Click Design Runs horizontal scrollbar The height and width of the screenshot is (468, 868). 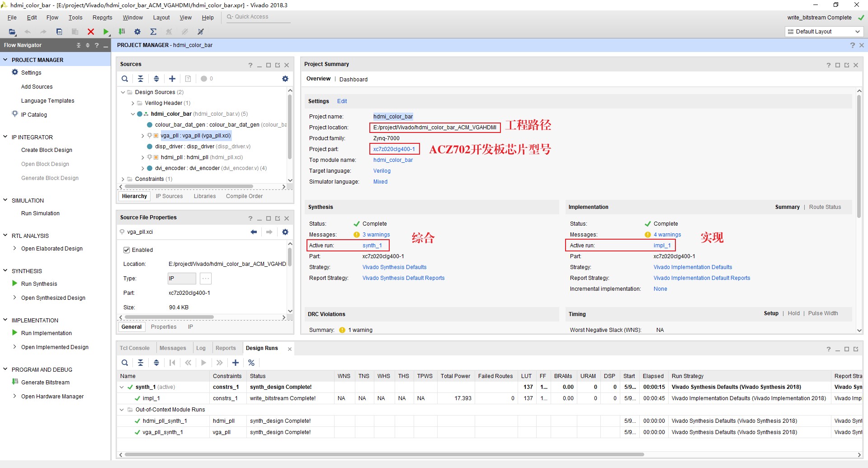coord(384,454)
